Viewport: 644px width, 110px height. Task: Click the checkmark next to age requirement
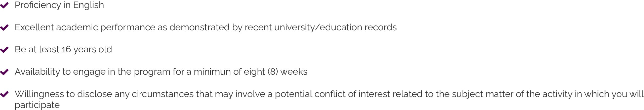4,50
